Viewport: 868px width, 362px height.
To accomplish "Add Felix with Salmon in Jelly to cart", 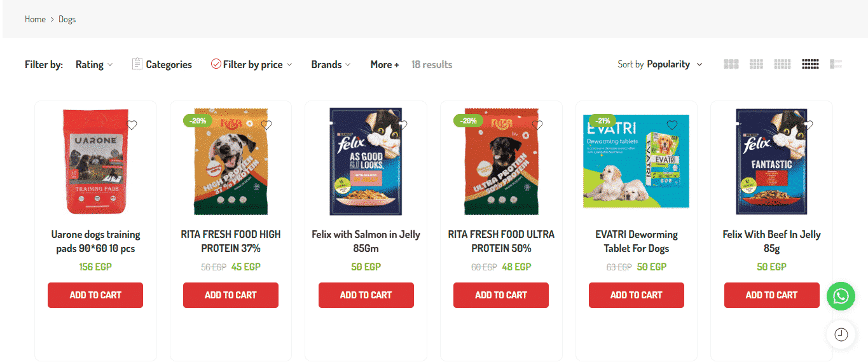I will pyautogui.click(x=366, y=295).
